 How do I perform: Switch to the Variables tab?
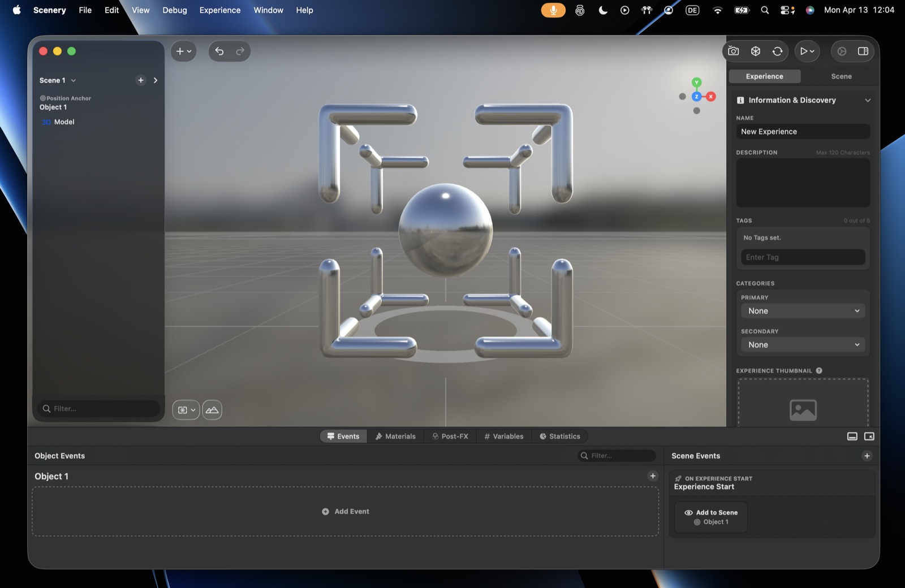504,436
